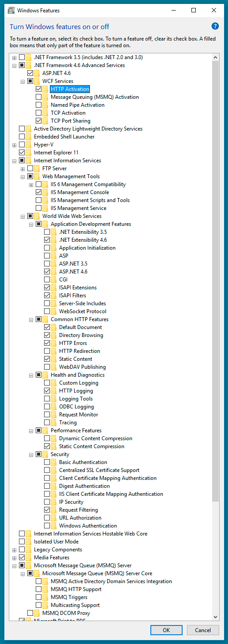Click the folder icon beside Media Features
Viewport: 228px width, 644px height.
(x=29, y=558)
